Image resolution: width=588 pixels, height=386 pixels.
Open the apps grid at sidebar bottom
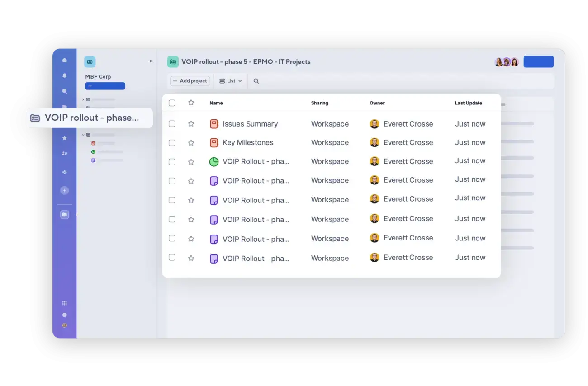[x=64, y=303]
